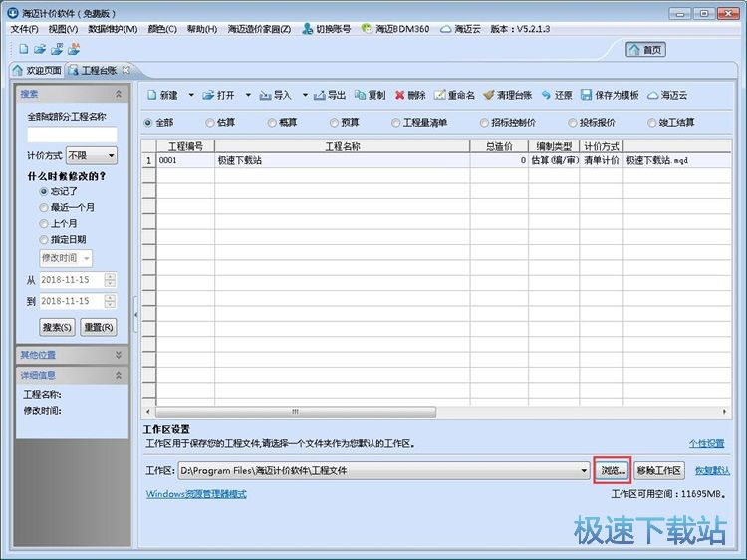
Task: Click the app logo icon in title bar
Action: click(13, 12)
